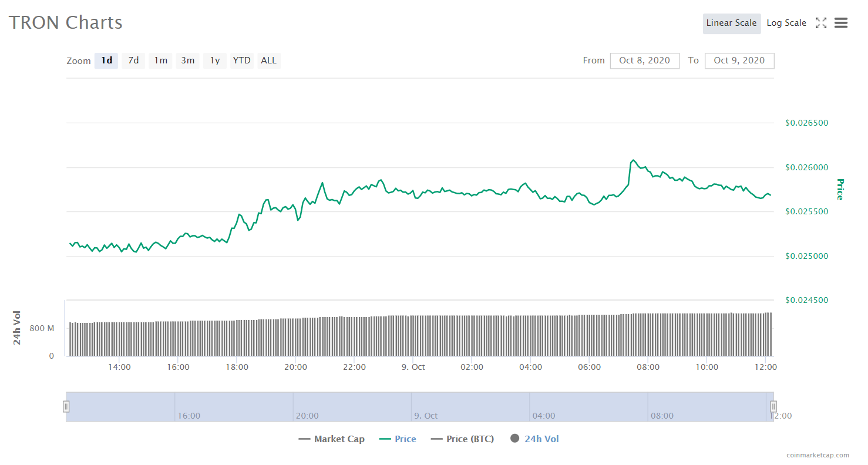868x465 pixels.
Task: Click the coinmarketcap.com credit link
Action: [818, 455]
